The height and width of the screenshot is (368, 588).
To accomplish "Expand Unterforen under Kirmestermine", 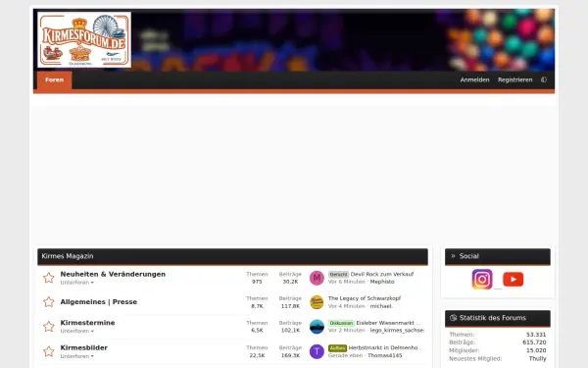I will click(76, 331).
